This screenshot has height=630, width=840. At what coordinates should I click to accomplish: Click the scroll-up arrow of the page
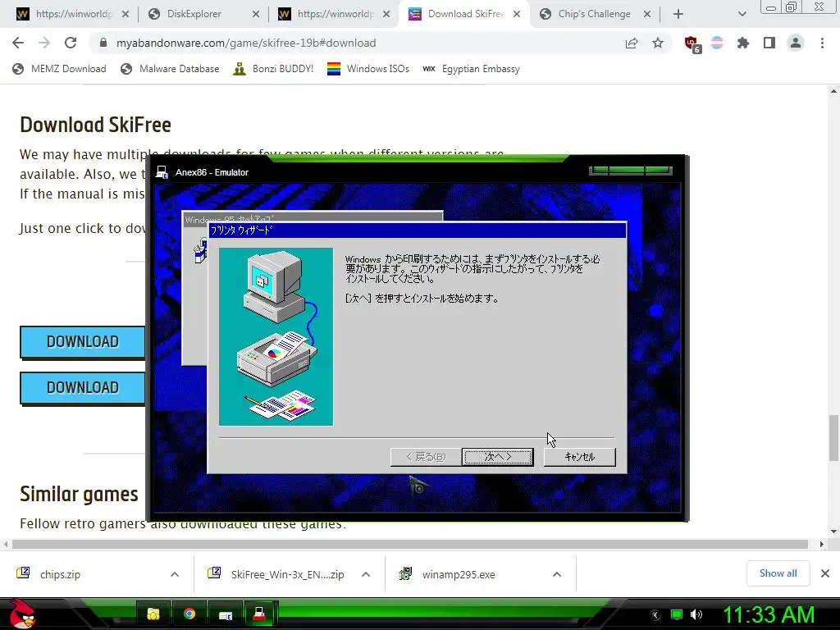(833, 92)
